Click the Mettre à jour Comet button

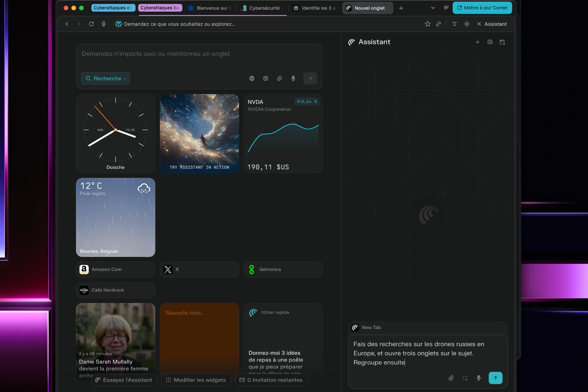482,8
